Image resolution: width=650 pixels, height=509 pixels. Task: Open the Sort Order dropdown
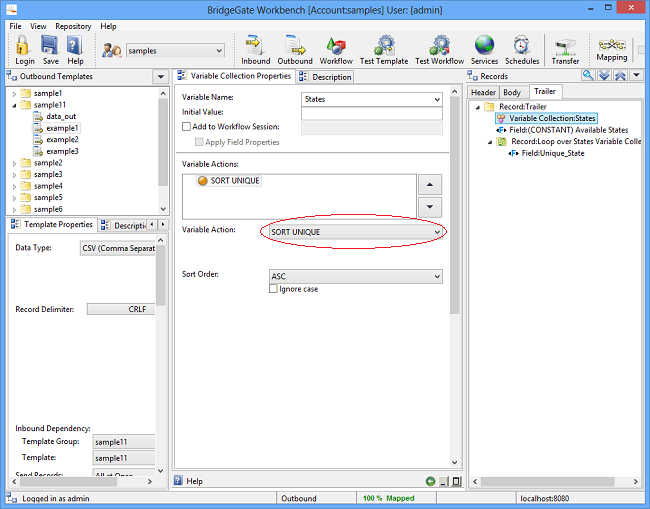click(355, 276)
